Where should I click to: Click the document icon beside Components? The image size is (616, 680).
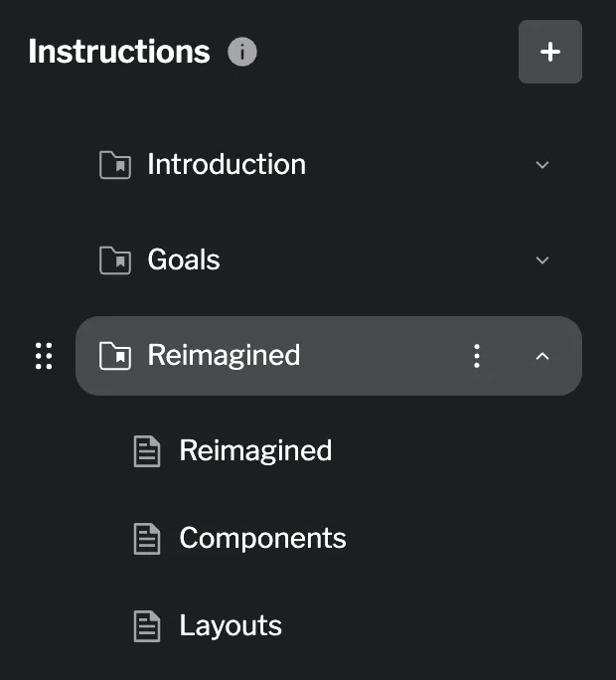coord(147,539)
